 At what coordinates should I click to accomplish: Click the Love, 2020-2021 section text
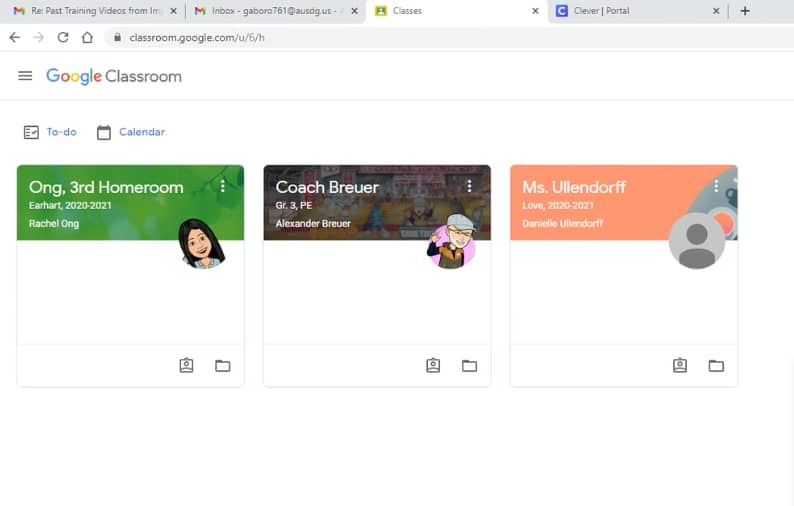click(558, 206)
